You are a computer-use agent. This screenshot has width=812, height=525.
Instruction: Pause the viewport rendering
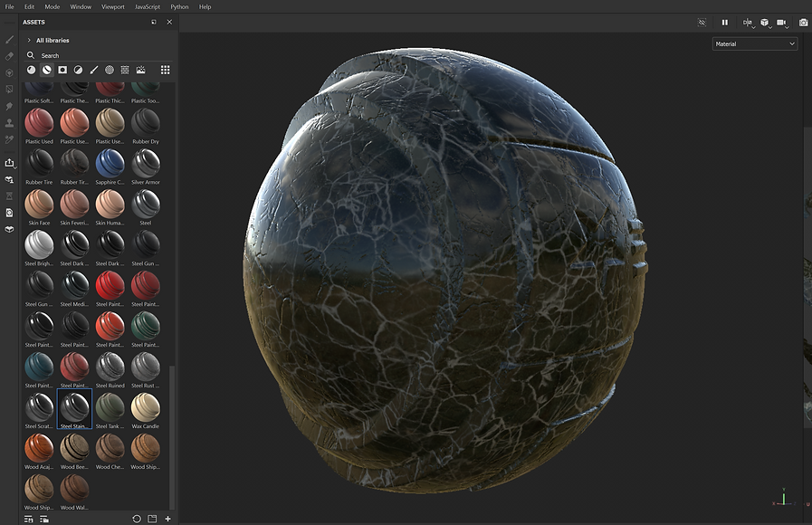[x=725, y=23]
